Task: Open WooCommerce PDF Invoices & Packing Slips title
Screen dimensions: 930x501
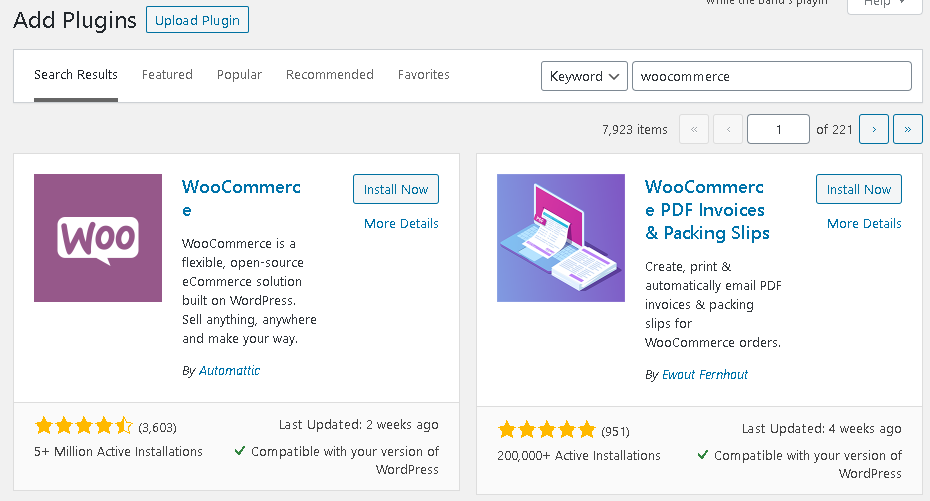Action: point(707,210)
